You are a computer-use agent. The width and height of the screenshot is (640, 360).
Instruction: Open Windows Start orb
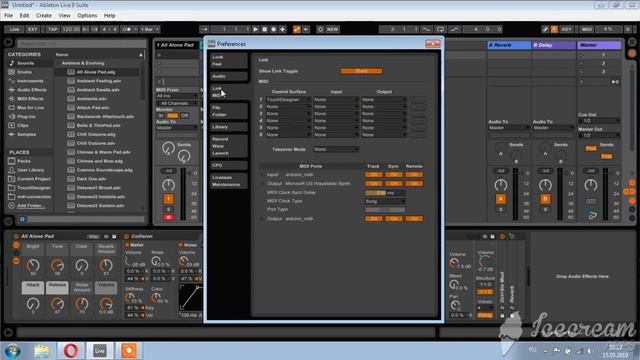(x=12, y=351)
